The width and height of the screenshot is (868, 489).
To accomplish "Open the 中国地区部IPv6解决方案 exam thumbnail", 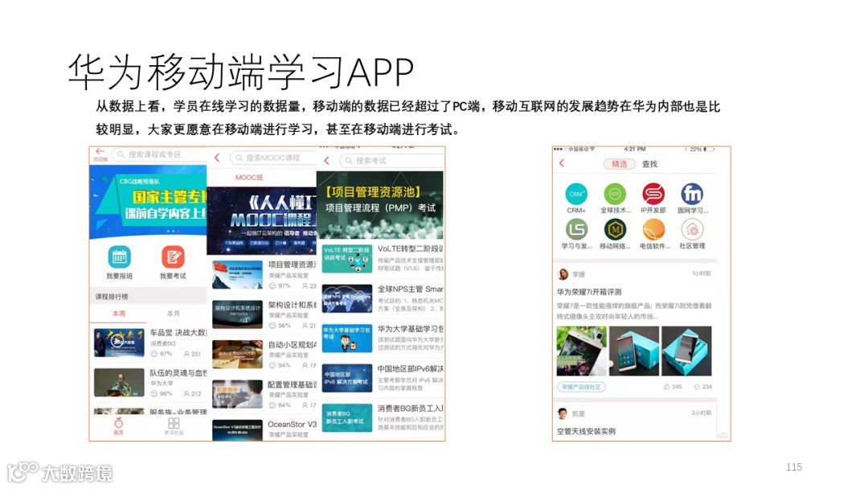I will point(347,378).
